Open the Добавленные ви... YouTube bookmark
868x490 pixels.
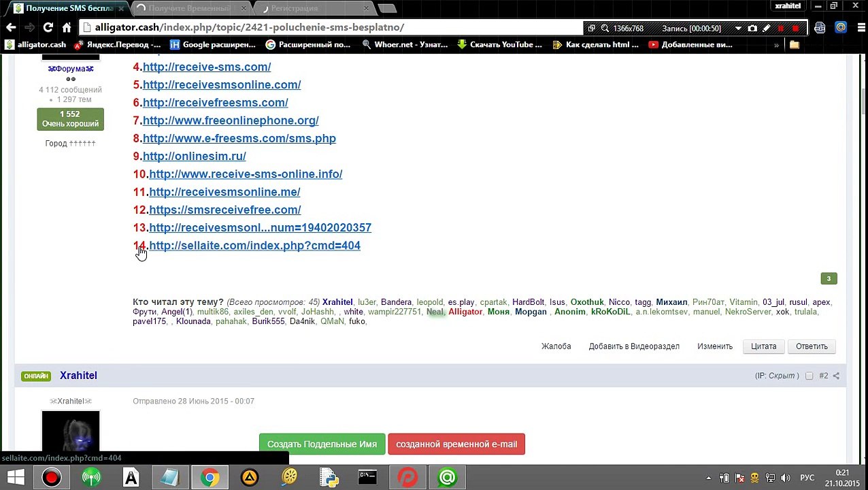[x=690, y=45]
